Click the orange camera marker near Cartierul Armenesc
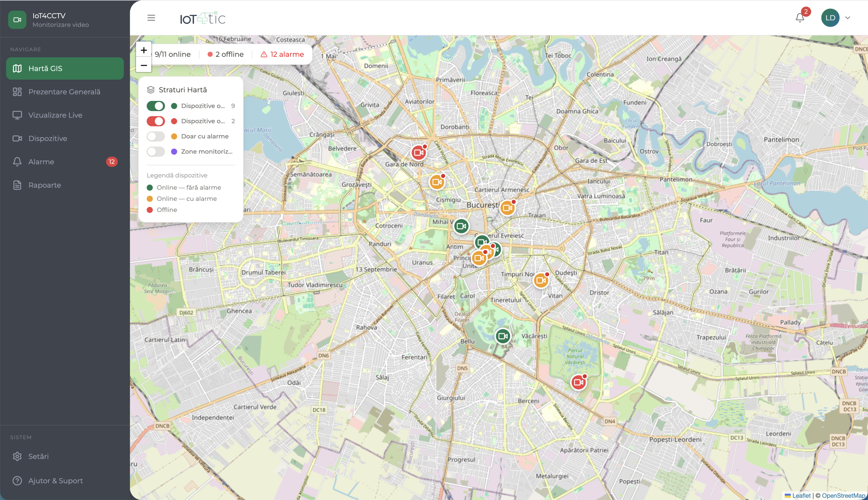 [507, 208]
